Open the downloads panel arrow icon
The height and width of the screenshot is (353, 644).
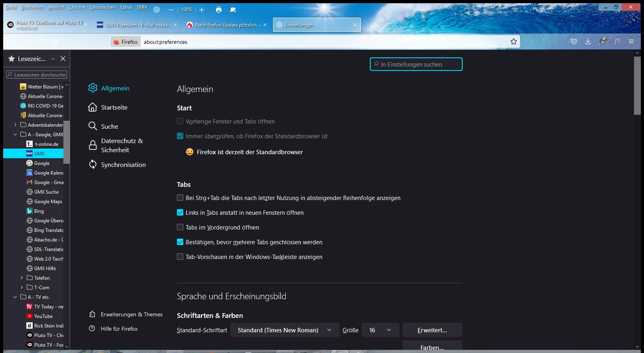click(588, 41)
